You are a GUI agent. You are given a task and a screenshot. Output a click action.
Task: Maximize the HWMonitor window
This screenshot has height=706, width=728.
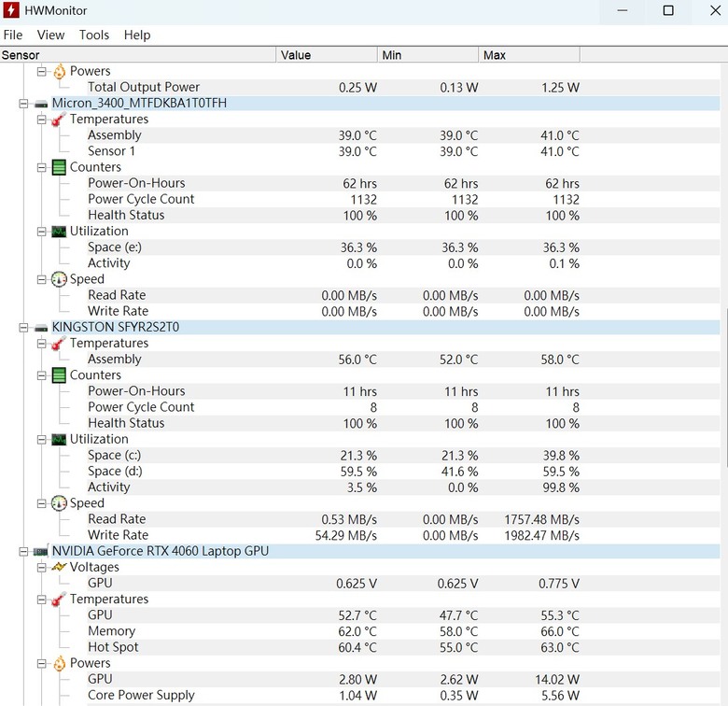tap(668, 10)
